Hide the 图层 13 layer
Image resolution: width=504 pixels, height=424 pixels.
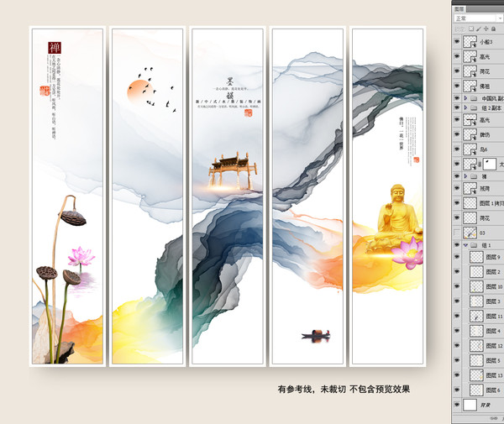point(457,375)
